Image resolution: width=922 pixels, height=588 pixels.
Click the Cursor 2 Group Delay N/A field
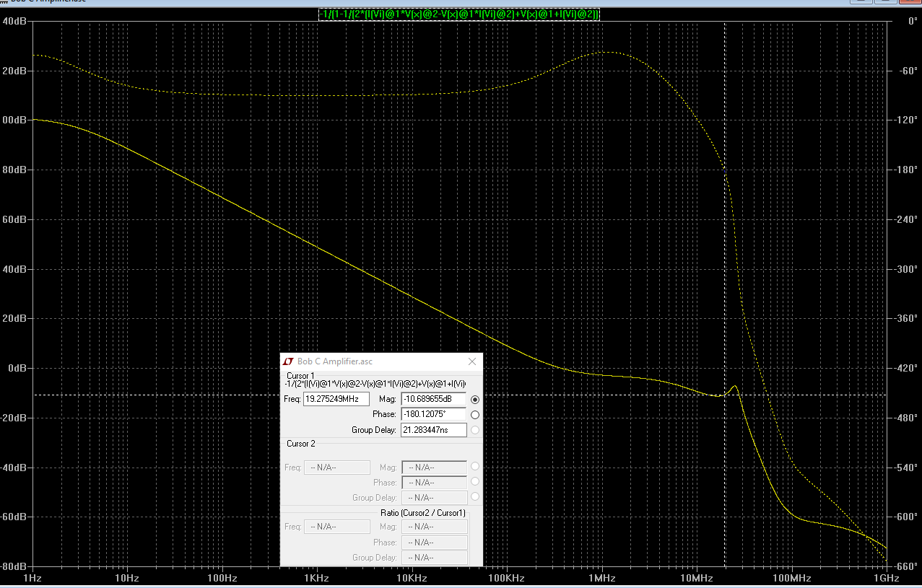tap(434, 498)
